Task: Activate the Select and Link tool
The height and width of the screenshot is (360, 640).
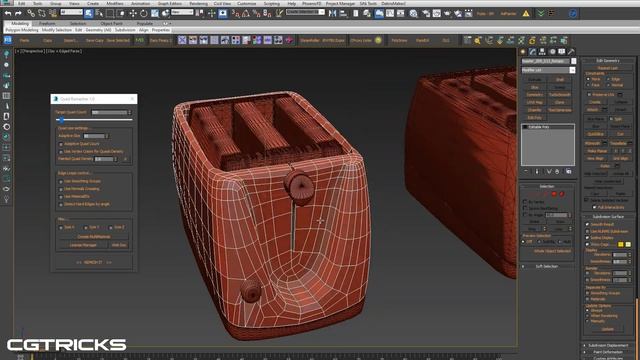Action: pyautogui.click(x=31, y=13)
